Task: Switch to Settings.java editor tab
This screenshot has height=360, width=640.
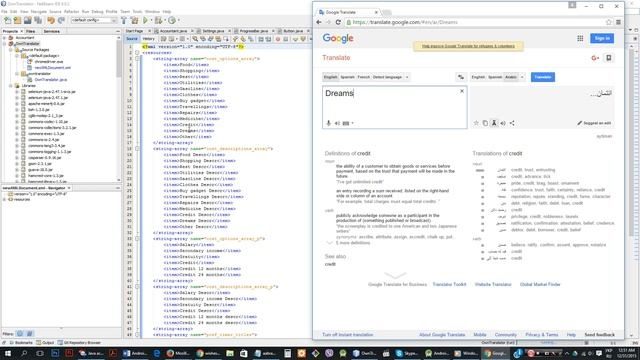Action: click(213, 31)
